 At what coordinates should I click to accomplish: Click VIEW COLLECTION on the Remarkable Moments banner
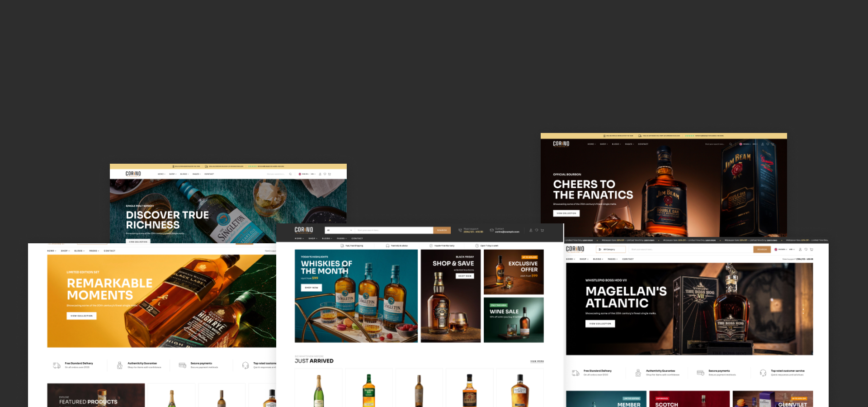coord(82,316)
